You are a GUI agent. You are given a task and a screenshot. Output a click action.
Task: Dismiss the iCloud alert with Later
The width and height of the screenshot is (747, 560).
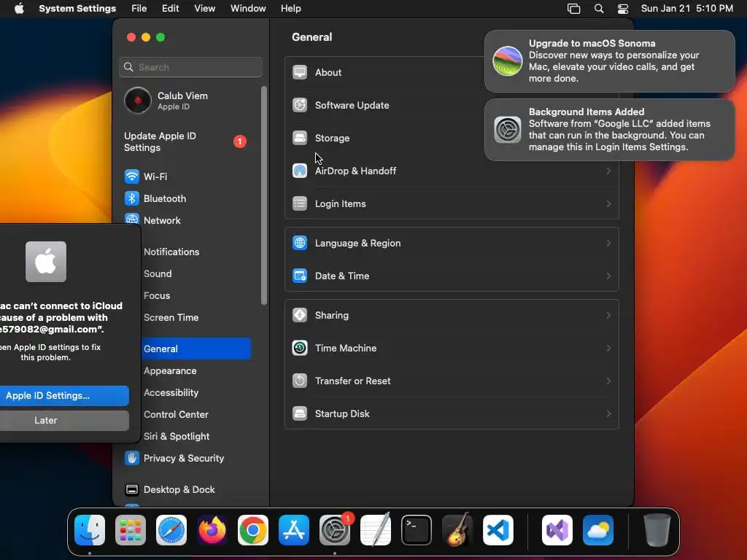[64, 421]
